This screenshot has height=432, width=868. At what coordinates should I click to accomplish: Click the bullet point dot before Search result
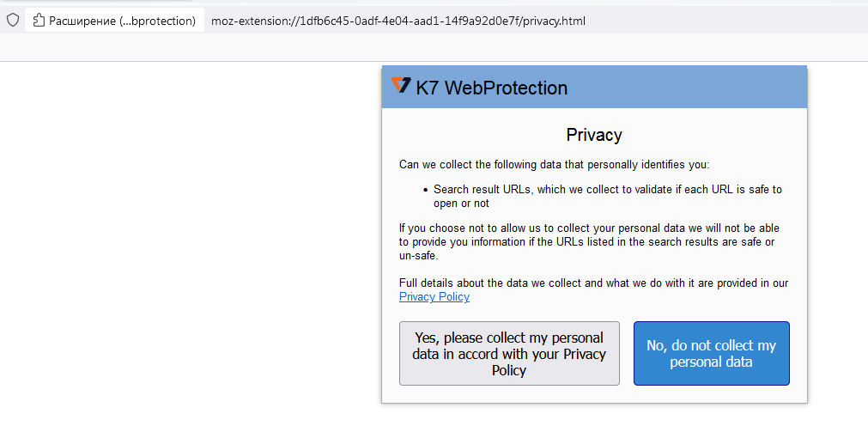426,190
